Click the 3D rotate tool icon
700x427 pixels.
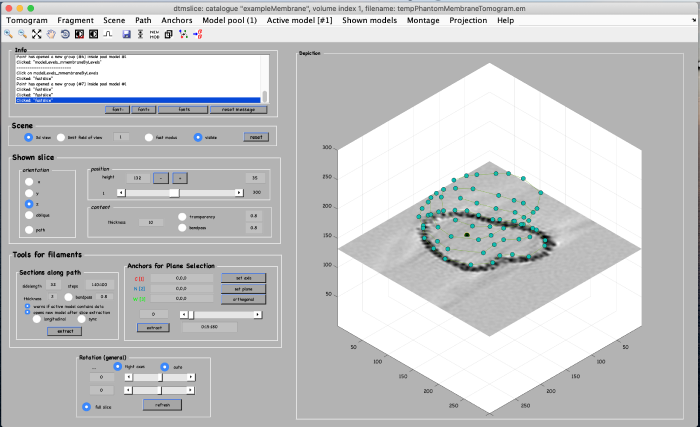65,34
